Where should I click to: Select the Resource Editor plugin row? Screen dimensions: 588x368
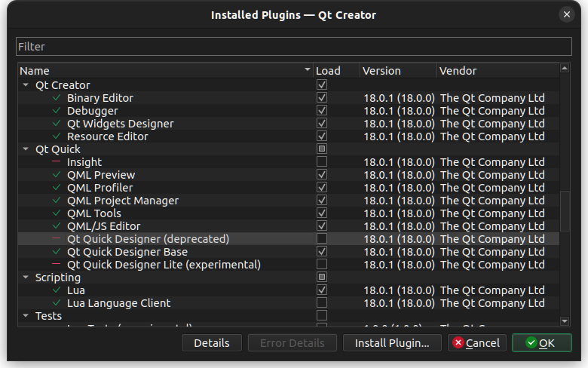coord(289,136)
